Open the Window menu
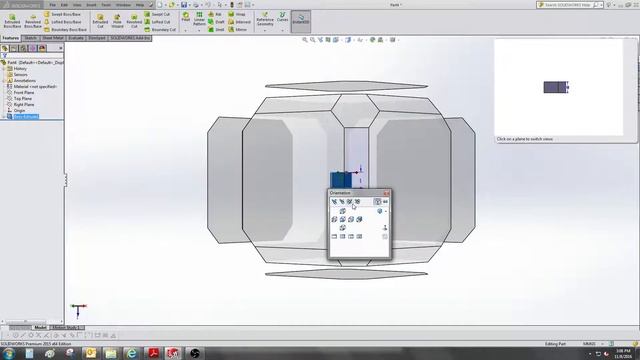The image size is (640, 360). point(123,5)
